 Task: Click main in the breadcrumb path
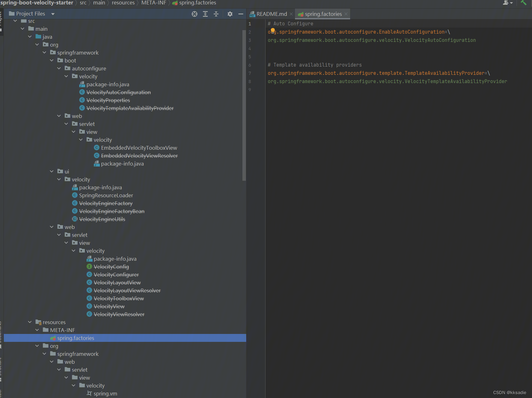[99, 3]
